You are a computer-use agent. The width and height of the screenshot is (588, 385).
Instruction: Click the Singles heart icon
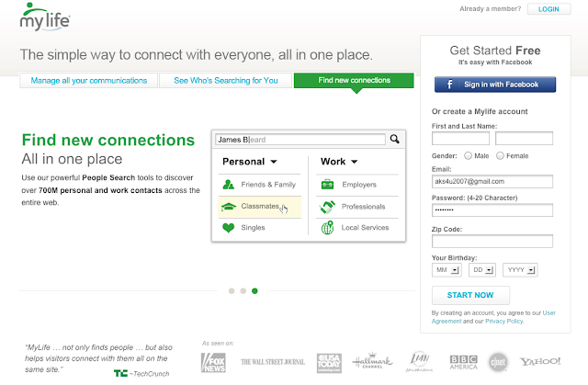click(229, 228)
